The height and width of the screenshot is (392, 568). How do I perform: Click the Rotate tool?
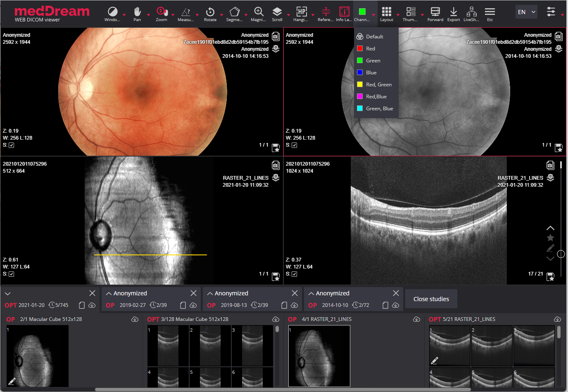coord(210,14)
